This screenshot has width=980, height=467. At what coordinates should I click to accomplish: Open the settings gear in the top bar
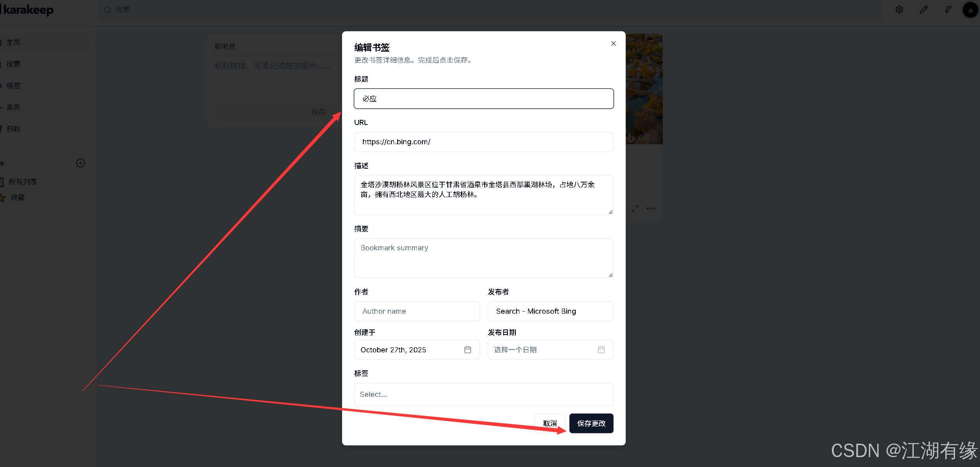(x=900, y=9)
